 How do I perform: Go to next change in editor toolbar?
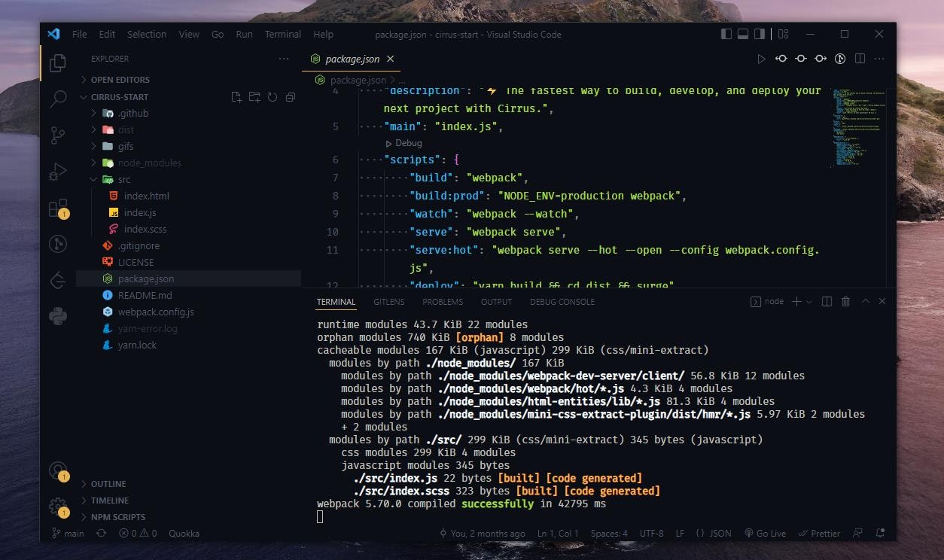821,59
